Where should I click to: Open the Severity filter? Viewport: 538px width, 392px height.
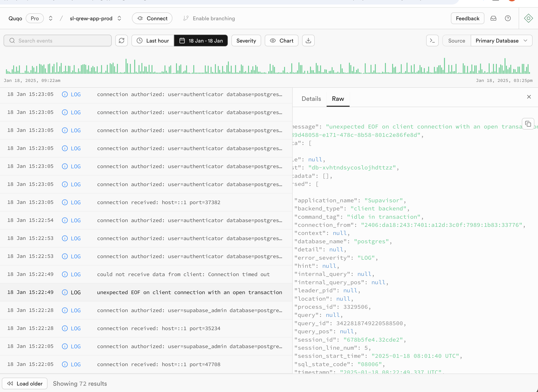(x=246, y=41)
